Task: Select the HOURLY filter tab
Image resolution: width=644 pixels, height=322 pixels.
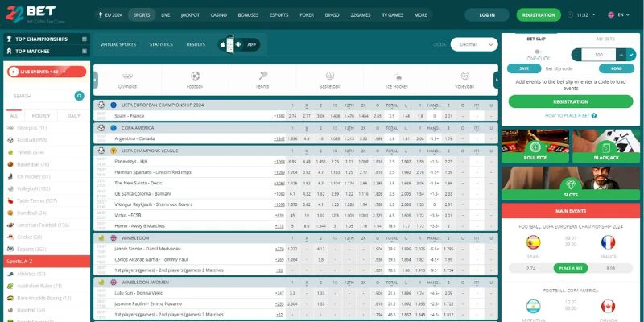Action: pos(41,116)
